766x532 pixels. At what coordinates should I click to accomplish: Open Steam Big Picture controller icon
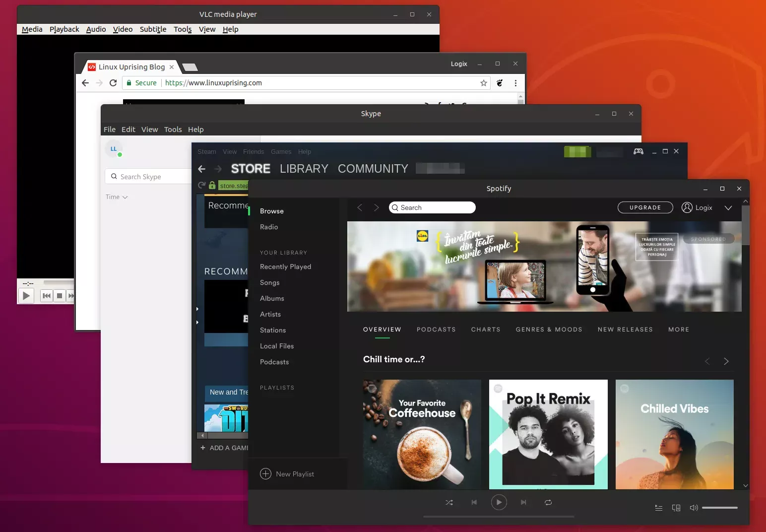638,151
